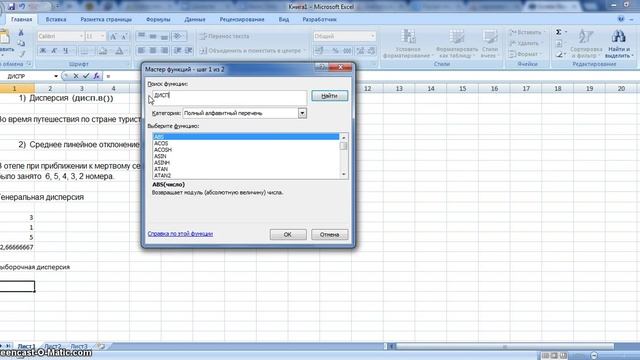Open the Рецензирование ribbon tab
The height and width of the screenshot is (360, 640).
coord(242,19)
